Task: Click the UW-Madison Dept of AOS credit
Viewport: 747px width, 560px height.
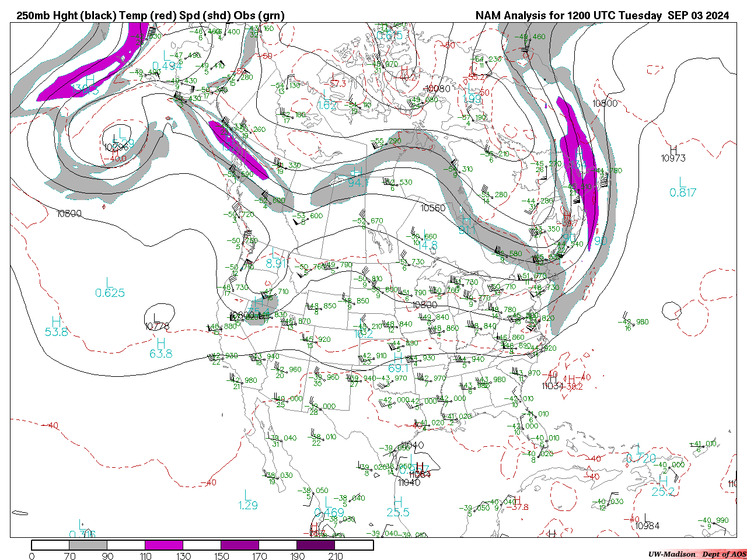Action: [697, 554]
